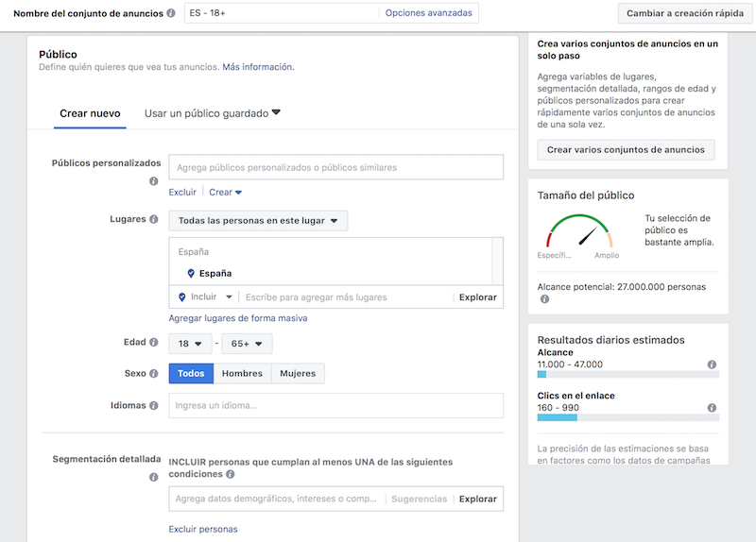This screenshot has height=542, width=756.
Task: Click Sugerencias in detailed targeting field
Action: point(419,499)
